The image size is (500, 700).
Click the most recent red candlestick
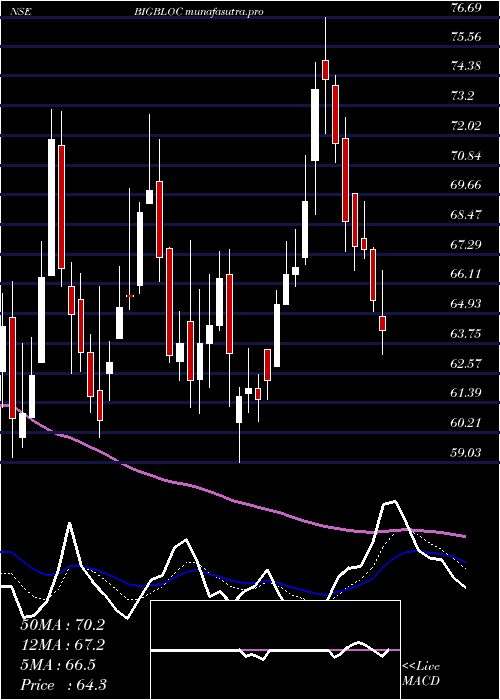tap(383, 324)
